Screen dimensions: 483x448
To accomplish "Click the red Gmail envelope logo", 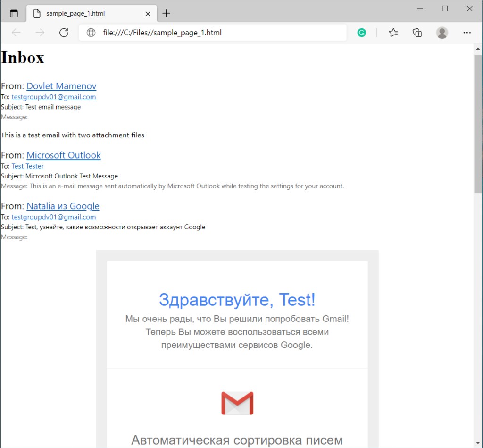I will tap(237, 403).
